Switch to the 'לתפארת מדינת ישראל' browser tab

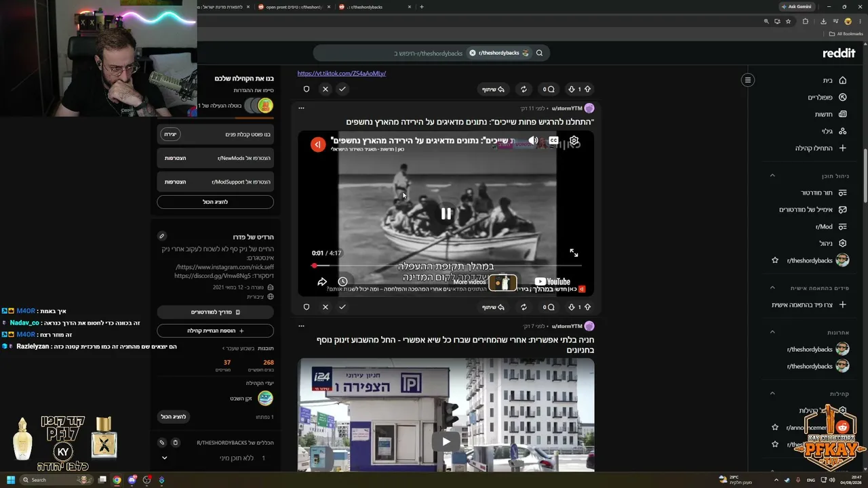pos(224,7)
